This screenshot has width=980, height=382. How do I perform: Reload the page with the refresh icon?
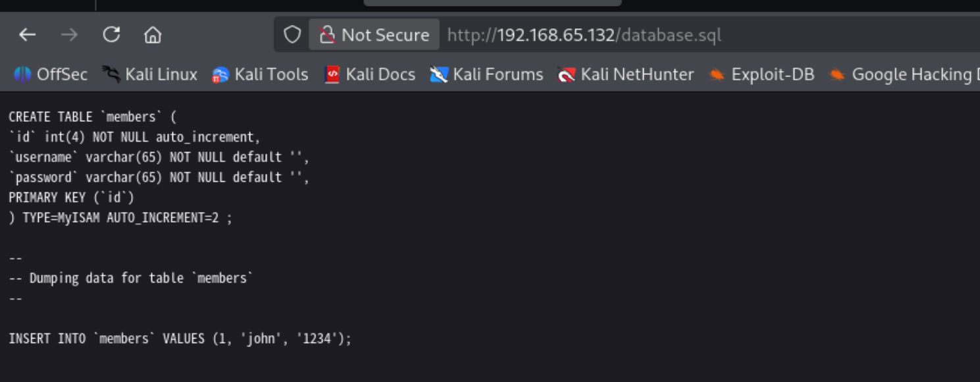pos(111,35)
